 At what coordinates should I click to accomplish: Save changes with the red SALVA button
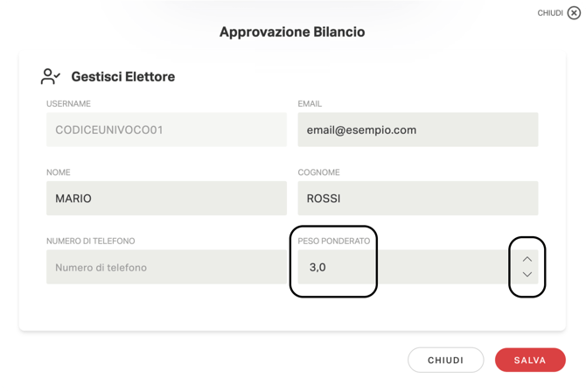tap(530, 360)
